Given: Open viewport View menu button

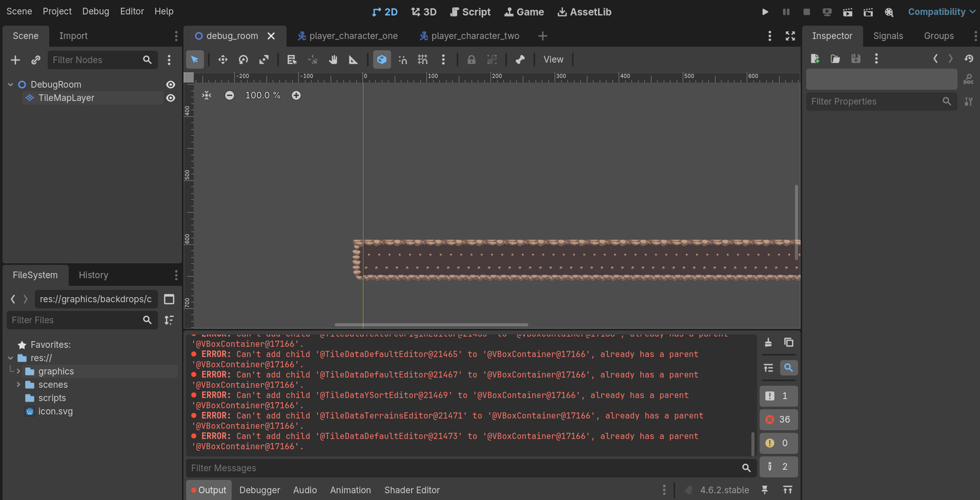Looking at the screenshot, I should [553, 59].
